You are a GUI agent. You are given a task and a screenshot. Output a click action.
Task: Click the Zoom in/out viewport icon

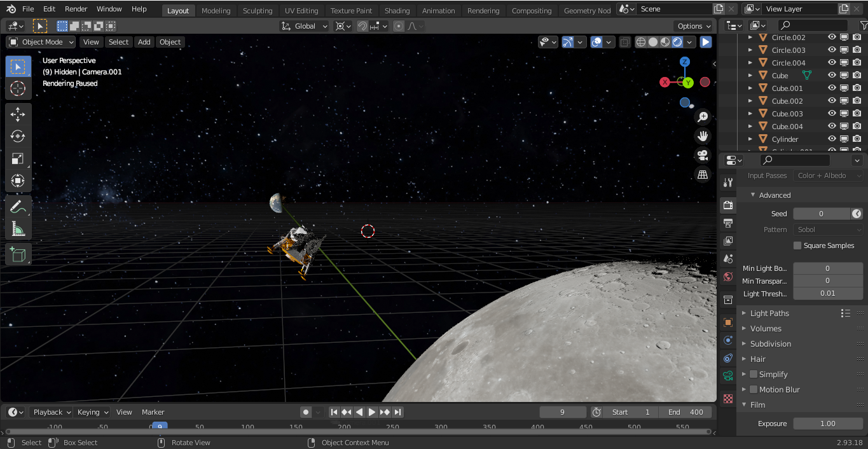[703, 117]
